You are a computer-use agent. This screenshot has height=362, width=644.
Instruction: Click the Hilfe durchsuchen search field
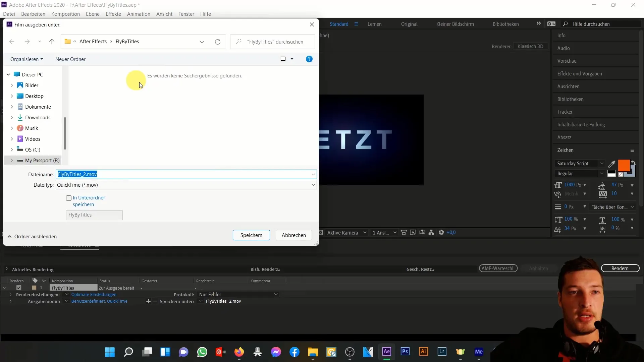(x=601, y=24)
